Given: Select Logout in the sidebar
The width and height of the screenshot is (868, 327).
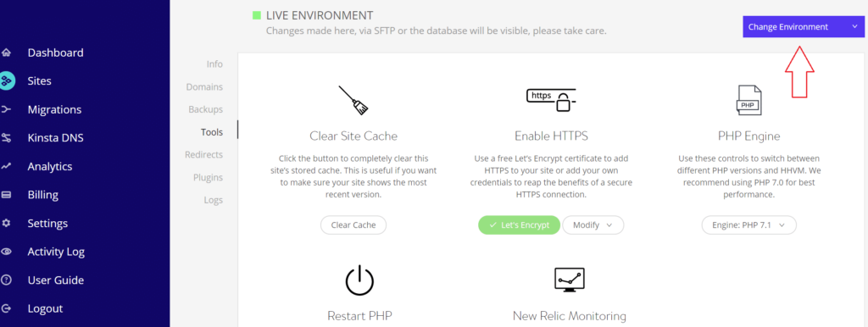Looking at the screenshot, I should tap(45, 308).
